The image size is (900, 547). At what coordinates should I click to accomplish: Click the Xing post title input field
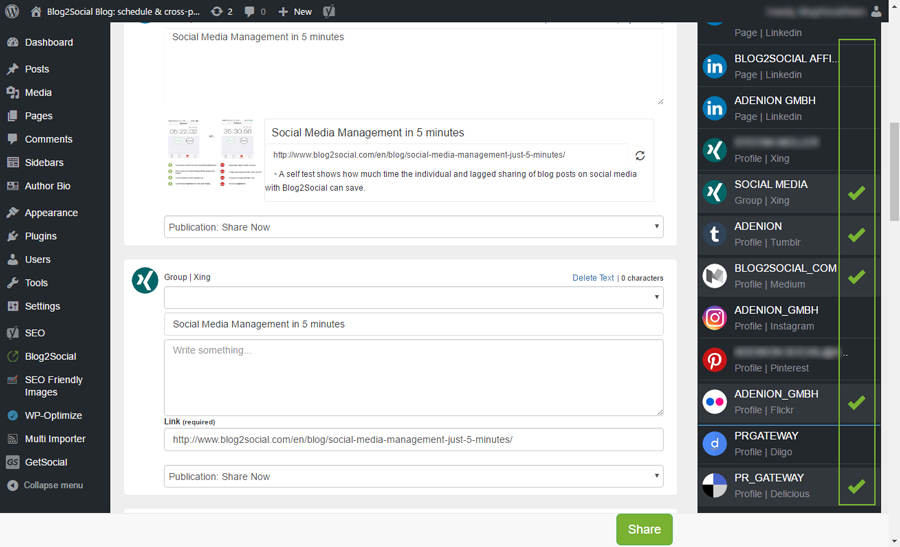(x=413, y=324)
